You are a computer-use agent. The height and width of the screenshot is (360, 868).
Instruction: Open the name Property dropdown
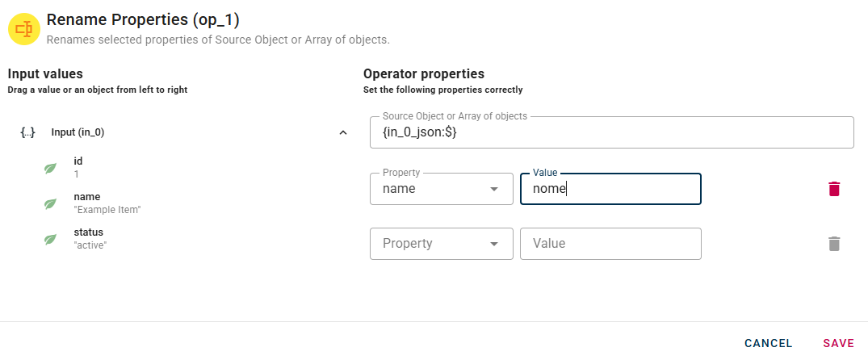point(441,189)
